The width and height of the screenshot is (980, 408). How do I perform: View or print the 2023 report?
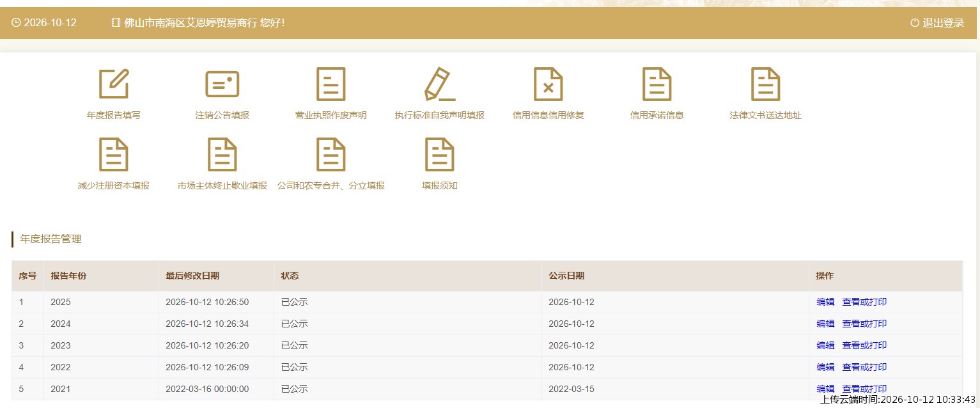pyautogui.click(x=864, y=346)
